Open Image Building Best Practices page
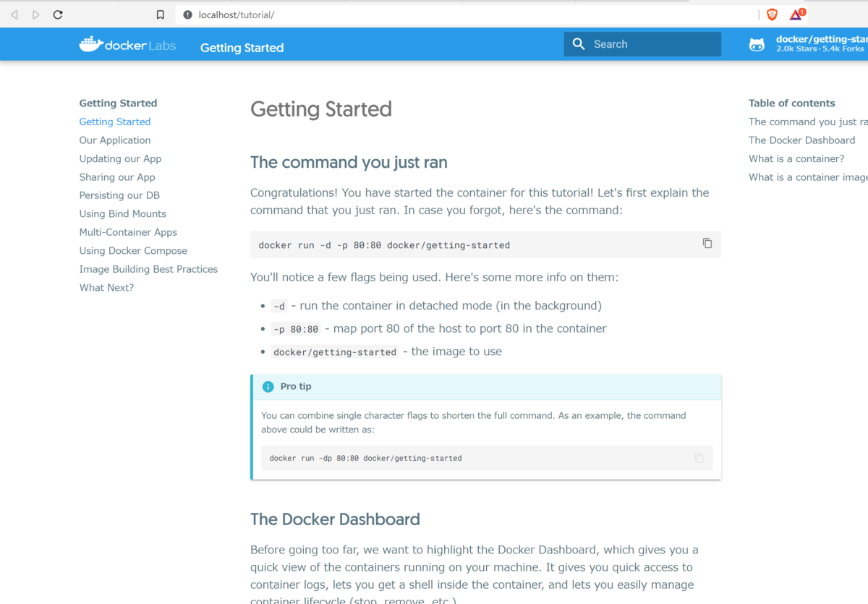868x604 pixels. tap(148, 269)
